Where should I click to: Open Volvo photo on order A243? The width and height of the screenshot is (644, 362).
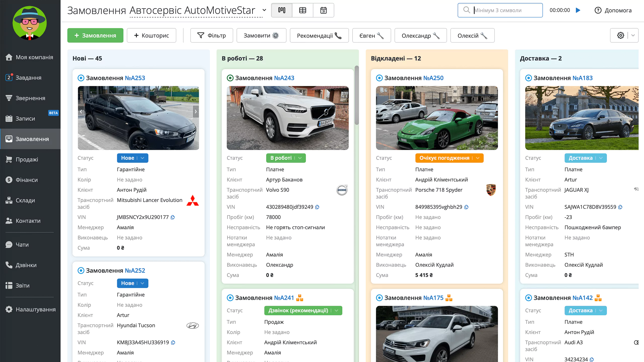coord(288,118)
